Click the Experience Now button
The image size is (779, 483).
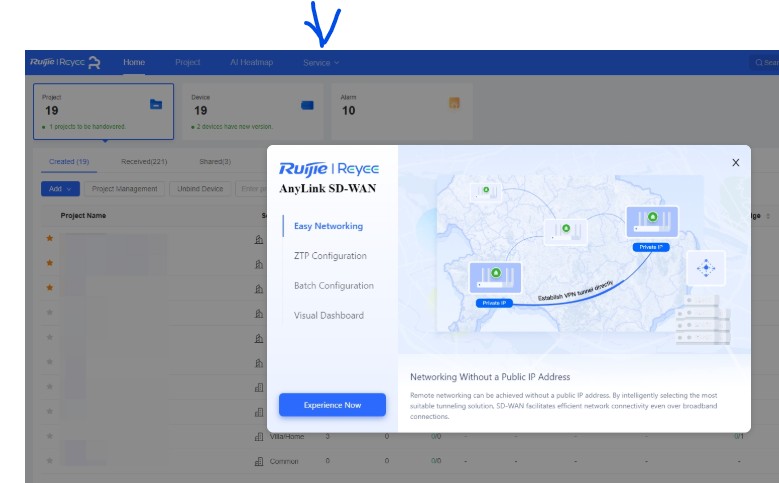click(x=332, y=405)
